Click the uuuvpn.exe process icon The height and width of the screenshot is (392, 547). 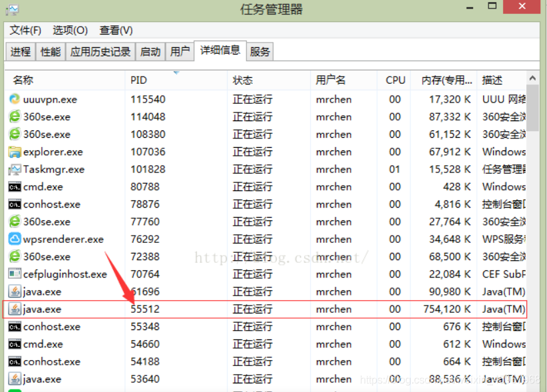14,99
